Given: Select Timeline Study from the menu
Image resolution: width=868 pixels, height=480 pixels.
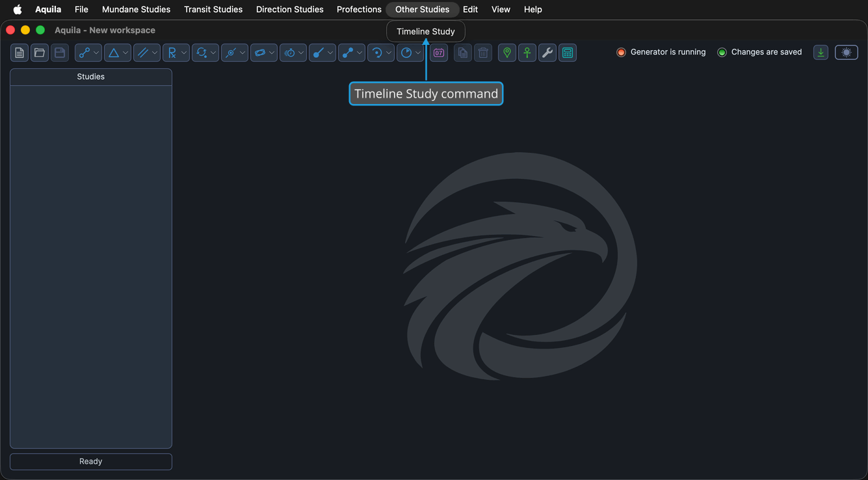Looking at the screenshot, I should 426,31.
